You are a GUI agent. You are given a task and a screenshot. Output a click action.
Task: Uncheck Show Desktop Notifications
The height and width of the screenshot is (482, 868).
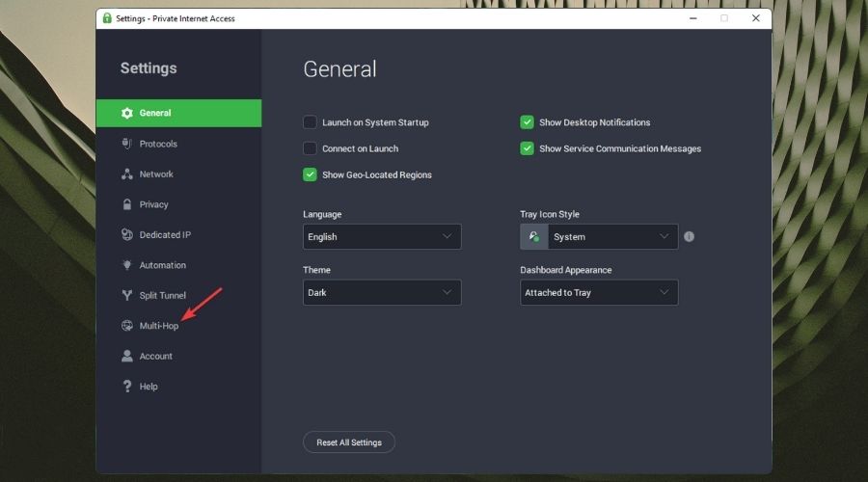pyautogui.click(x=528, y=122)
